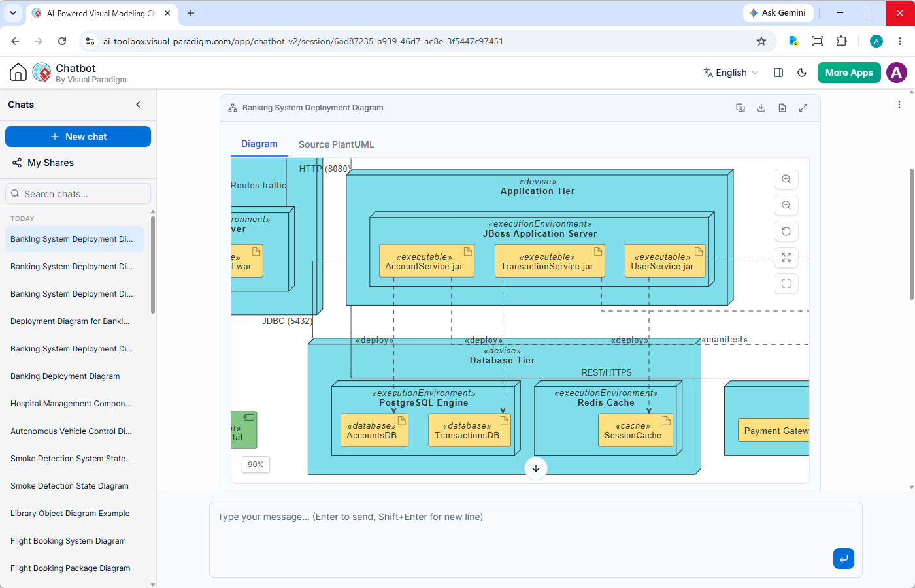
Task: Open the user avatar account menu
Action: point(897,73)
